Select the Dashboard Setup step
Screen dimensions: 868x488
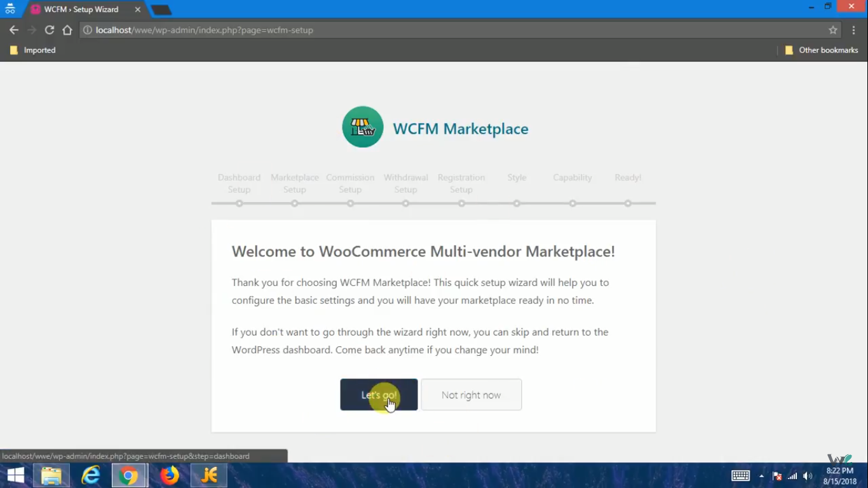pyautogui.click(x=239, y=183)
